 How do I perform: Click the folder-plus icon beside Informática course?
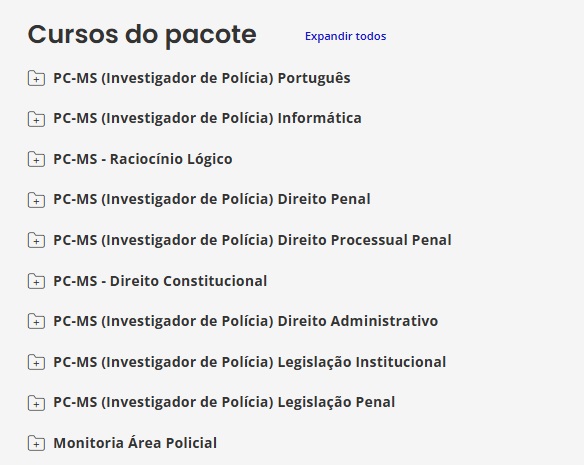[x=36, y=119]
